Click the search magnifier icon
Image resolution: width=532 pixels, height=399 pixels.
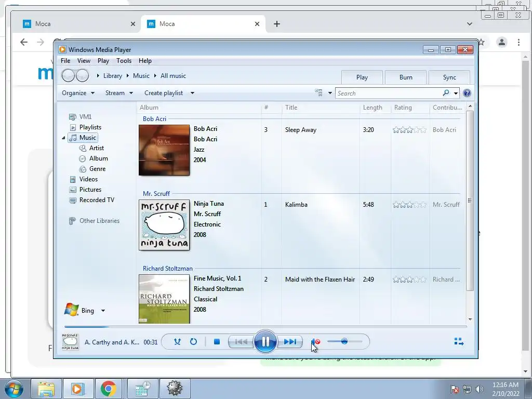(x=446, y=92)
